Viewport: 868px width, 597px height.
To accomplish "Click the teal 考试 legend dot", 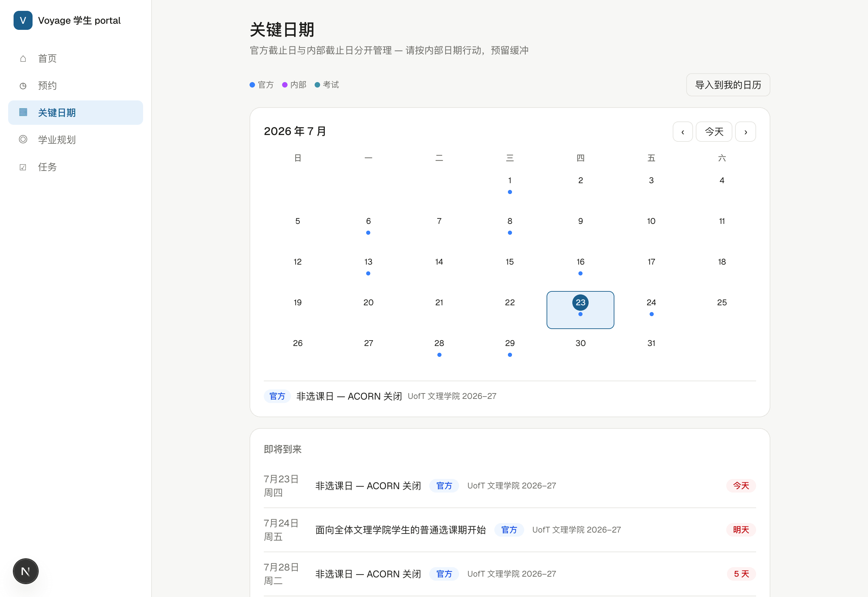I will (317, 85).
